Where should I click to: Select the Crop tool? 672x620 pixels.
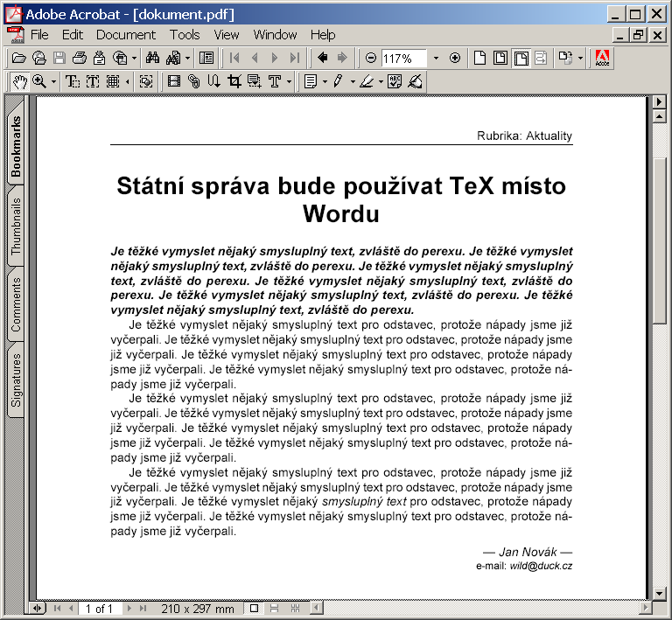click(234, 81)
